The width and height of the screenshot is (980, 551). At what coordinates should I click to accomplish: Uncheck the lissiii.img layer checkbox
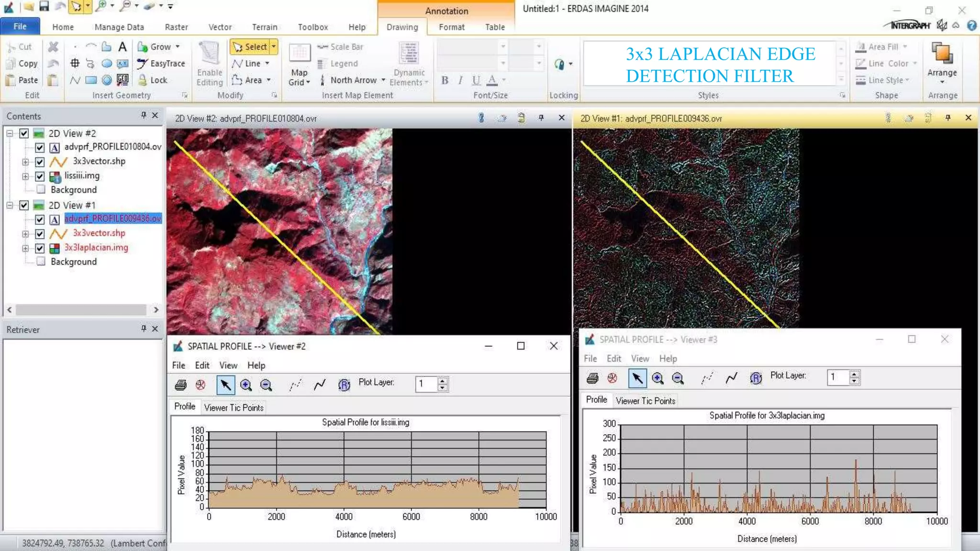tap(40, 176)
